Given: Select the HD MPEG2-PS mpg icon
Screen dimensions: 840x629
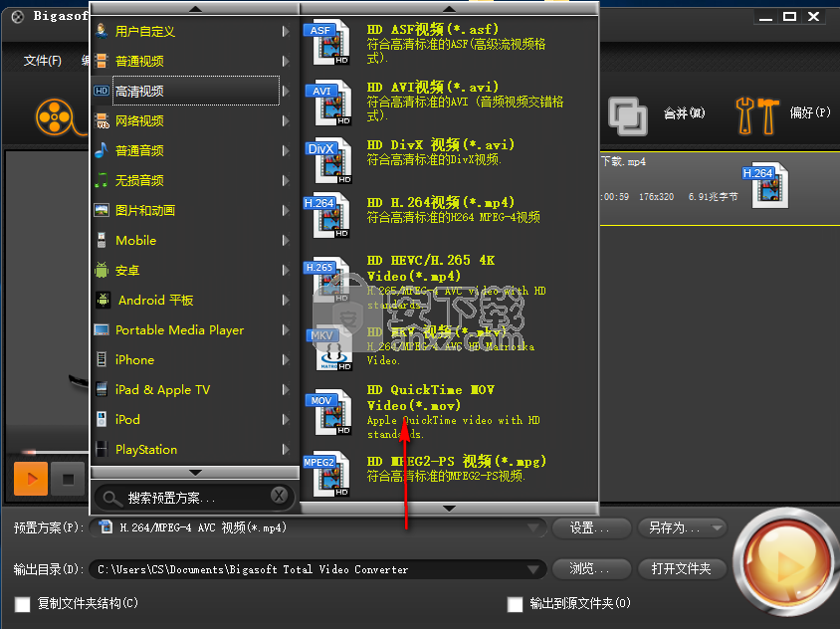Looking at the screenshot, I should [x=327, y=475].
